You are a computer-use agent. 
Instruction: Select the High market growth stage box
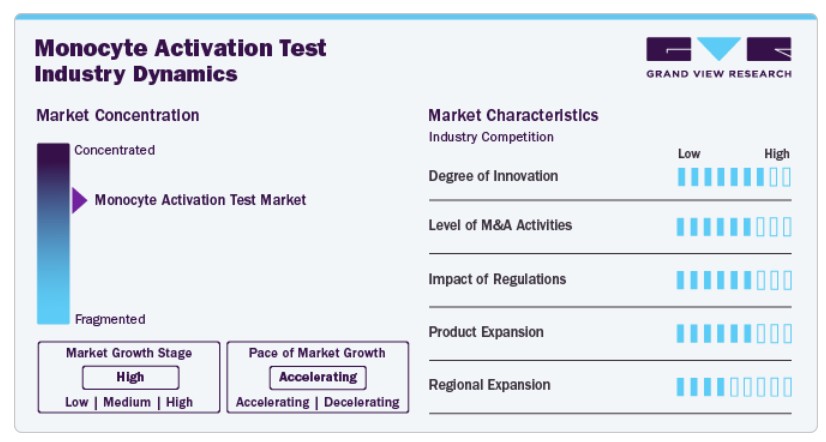pyautogui.click(x=131, y=377)
